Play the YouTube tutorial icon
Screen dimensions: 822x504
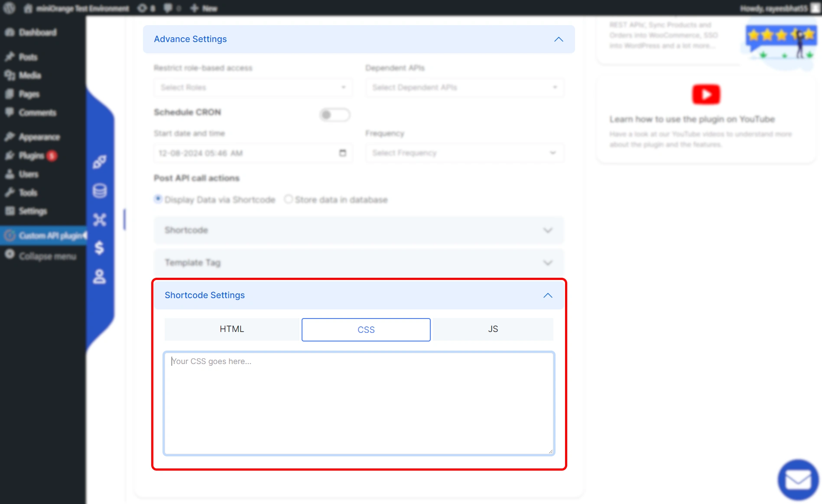[706, 94]
